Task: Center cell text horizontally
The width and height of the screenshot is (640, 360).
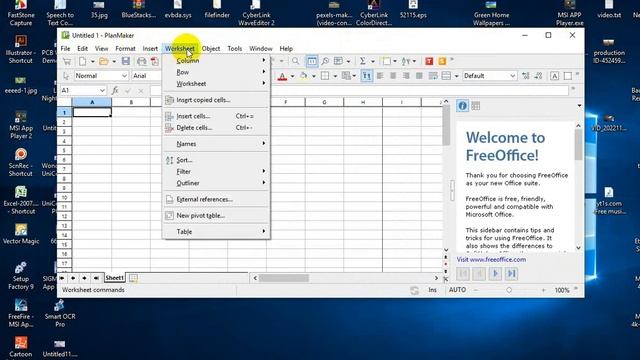Action: pyautogui.click(x=393, y=76)
